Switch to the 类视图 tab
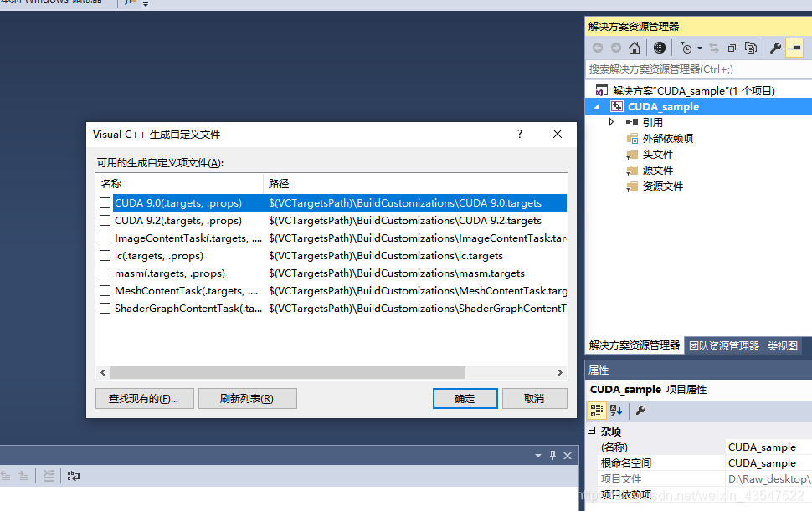The width and height of the screenshot is (812, 511). coord(782,345)
